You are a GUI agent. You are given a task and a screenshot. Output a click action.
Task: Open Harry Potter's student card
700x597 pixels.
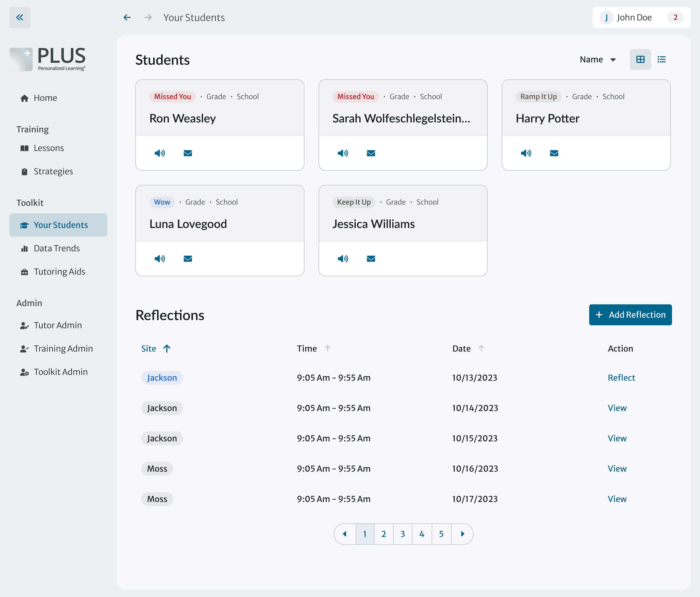tap(586, 125)
